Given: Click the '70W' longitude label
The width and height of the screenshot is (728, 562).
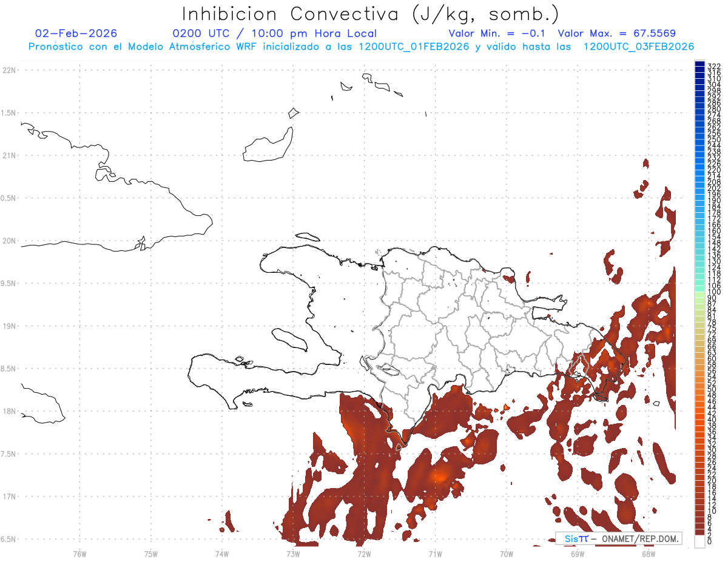Looking at the screenshot, I should [507, 554].
